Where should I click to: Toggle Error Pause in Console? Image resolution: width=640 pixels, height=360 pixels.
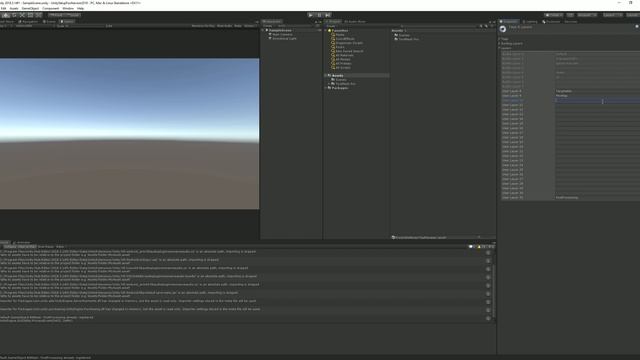pos(45,247)
